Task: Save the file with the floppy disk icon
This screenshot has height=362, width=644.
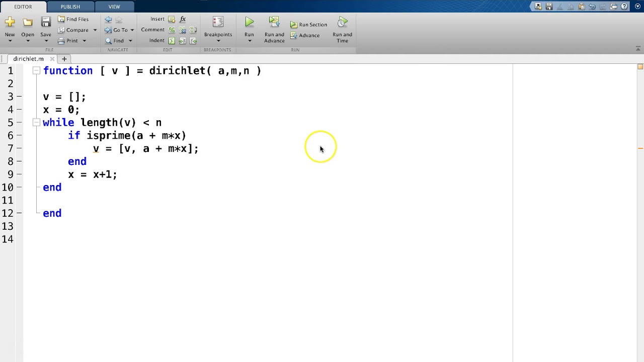Action: 46,22
